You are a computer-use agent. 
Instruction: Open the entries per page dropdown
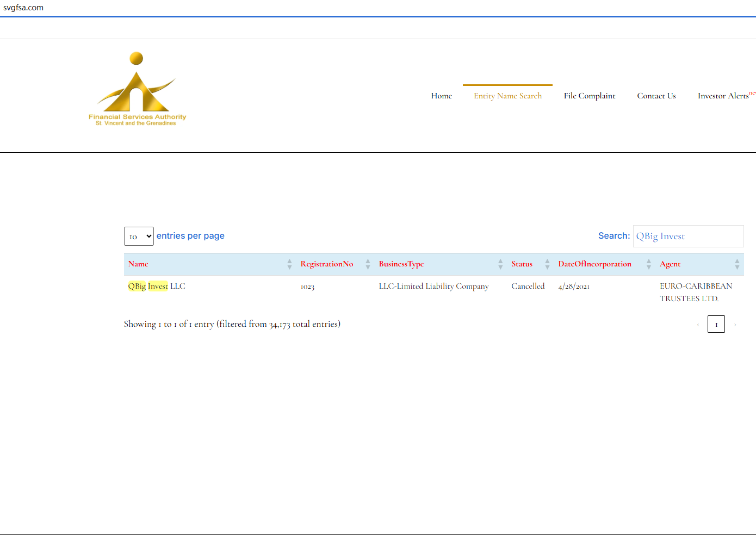point(139,237)
